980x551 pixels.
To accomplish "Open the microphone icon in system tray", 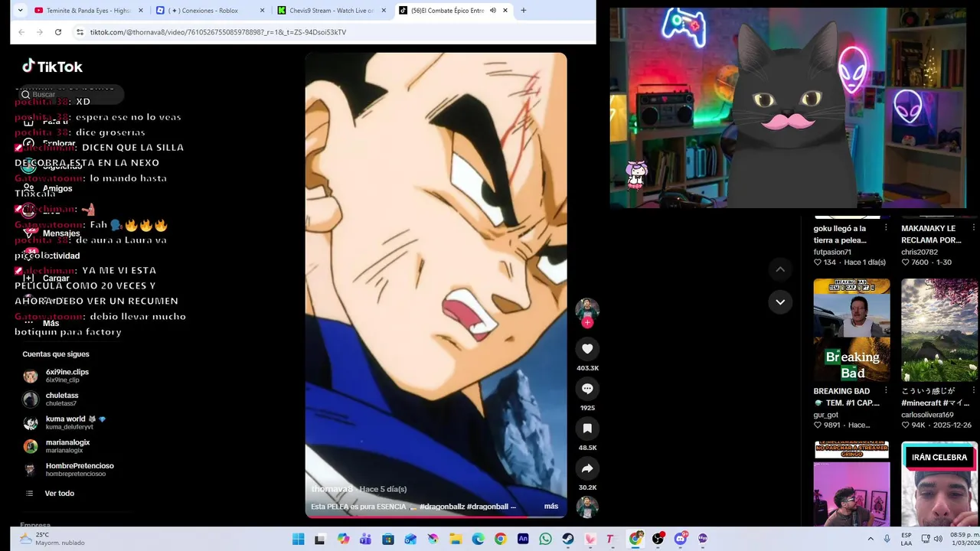I will coord(887,539).
